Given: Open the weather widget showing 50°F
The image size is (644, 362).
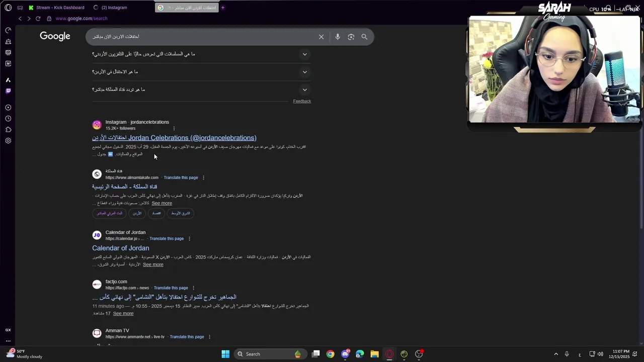Looking at the screenshot, I should click(24, 354).
